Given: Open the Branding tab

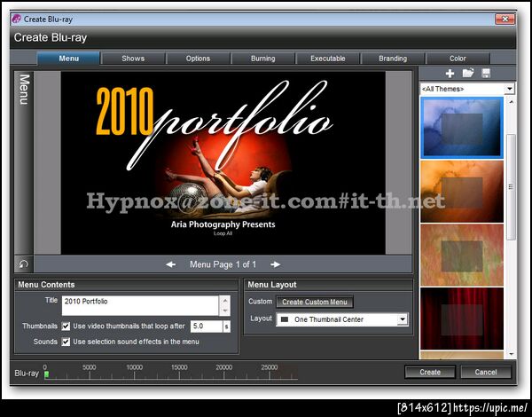Looking at the screenshot, I should click(393, 59).
